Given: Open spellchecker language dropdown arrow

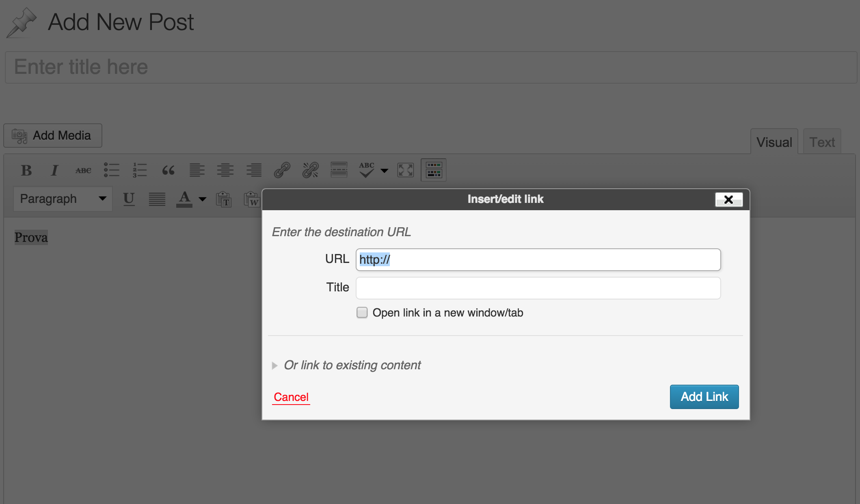Looking at the screenshot, I should pyautogui.click(x=384, y=170).
